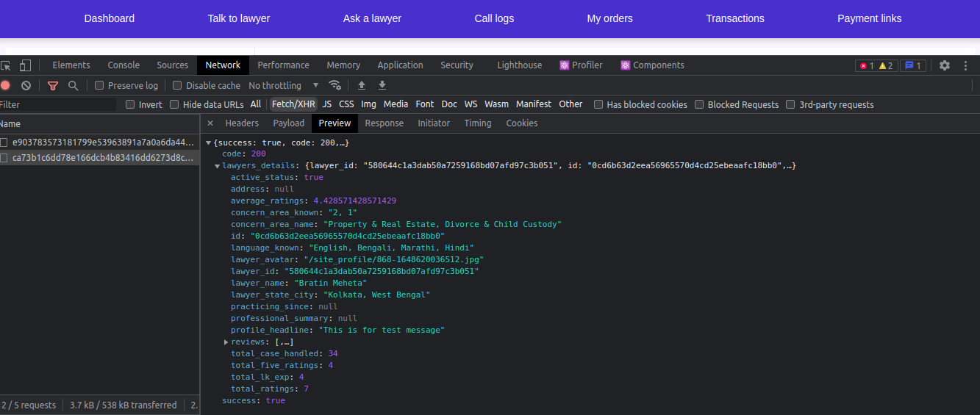Select the Fetch/XHR filter button
The height and width of the screenshot is (415, 980).
click(x=293, y=104)
